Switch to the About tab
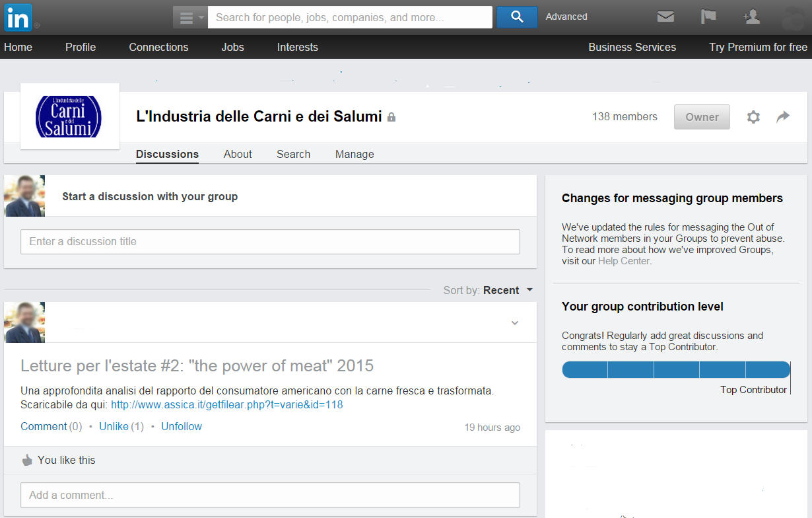The image size is (812, 518). pos(238,155)
